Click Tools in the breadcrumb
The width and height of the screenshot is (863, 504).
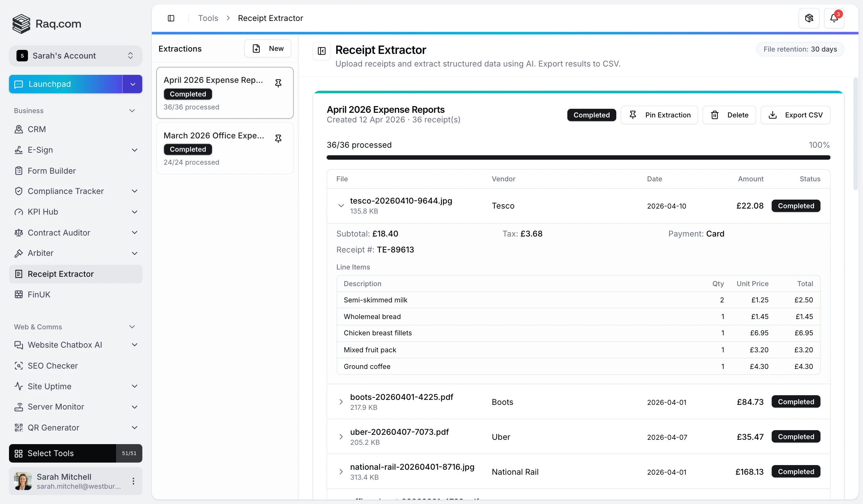(208, 18)
